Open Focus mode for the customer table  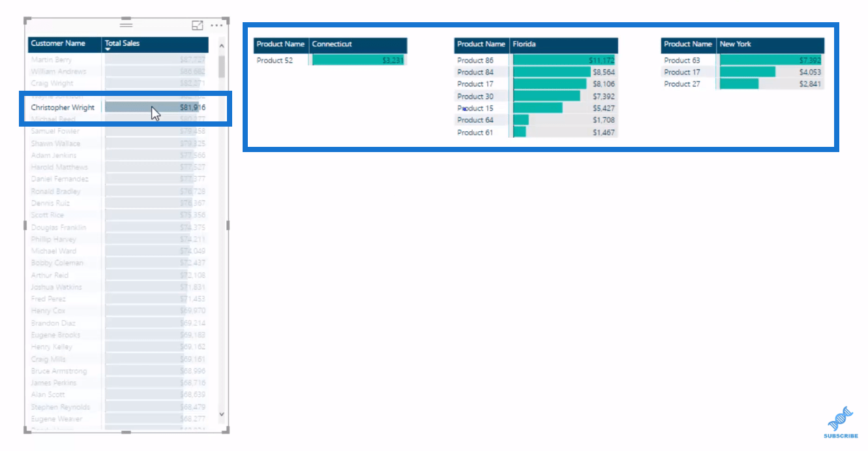[198, 25]
